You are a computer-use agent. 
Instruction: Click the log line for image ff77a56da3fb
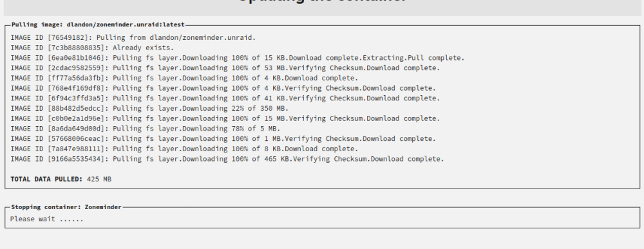coord(184,78)
